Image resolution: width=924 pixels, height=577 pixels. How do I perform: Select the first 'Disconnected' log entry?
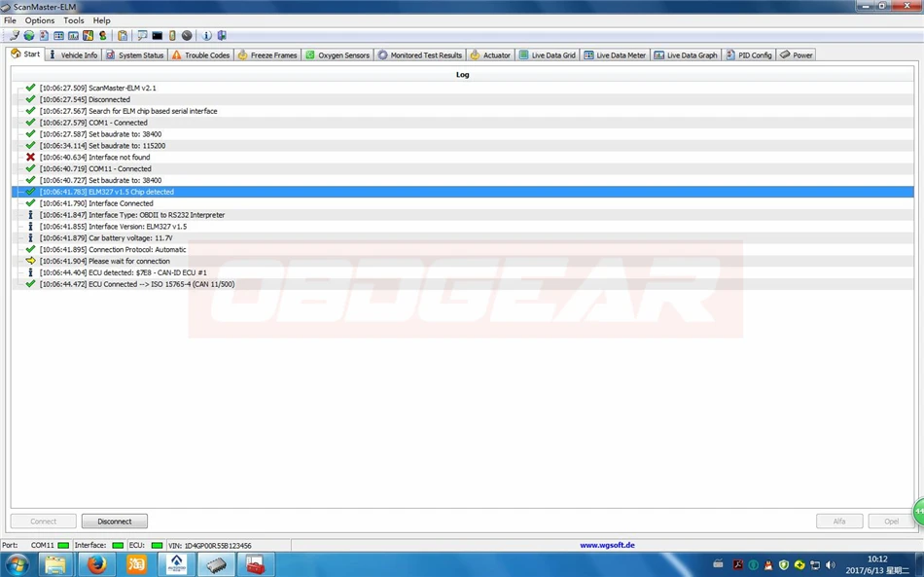(x=462, y=99)
